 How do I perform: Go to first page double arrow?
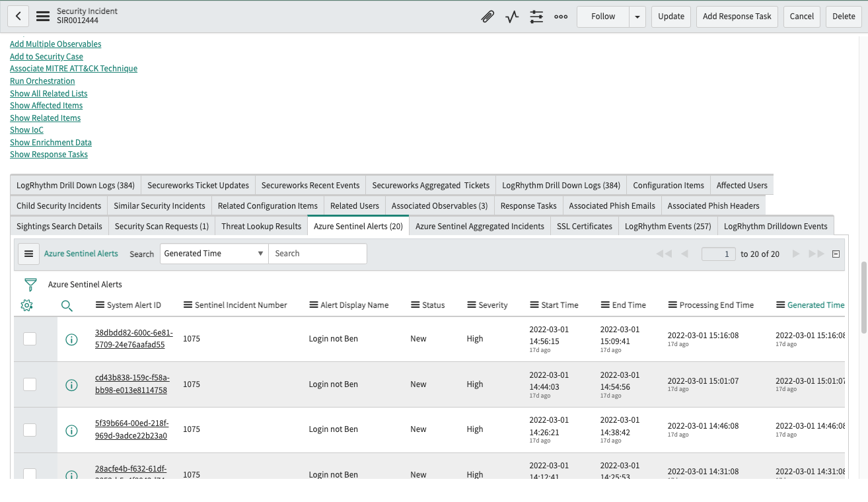(664, 254)
